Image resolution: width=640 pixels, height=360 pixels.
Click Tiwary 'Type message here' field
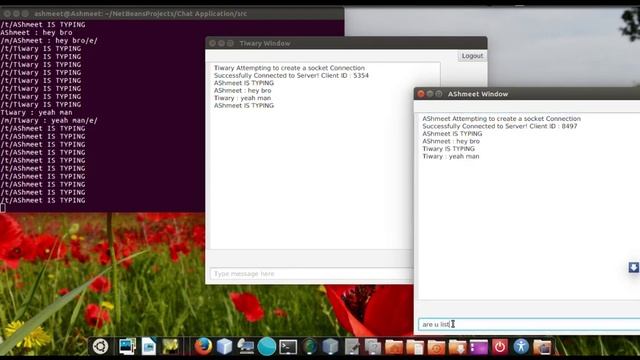311,273
